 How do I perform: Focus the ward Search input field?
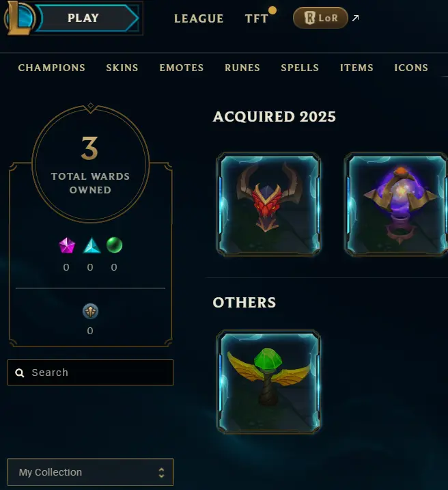tap(91, 372)
